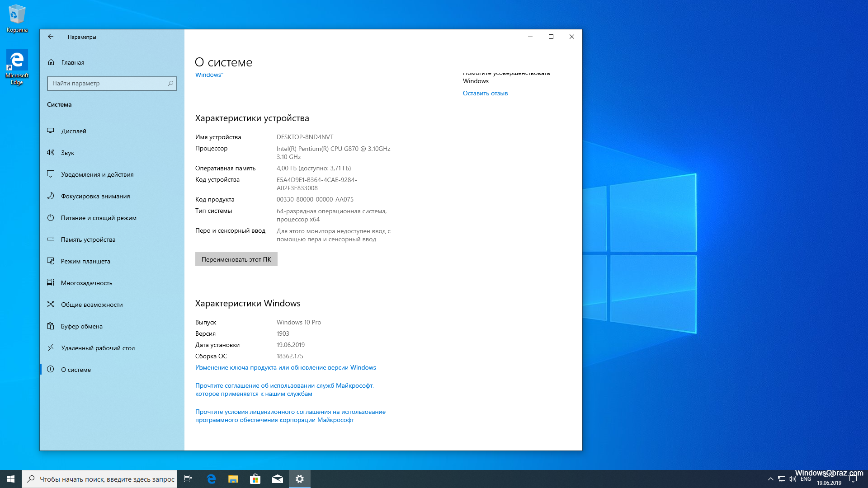Open File Explorer from the taskbar

pyautogui.click(x=233, y=479)
